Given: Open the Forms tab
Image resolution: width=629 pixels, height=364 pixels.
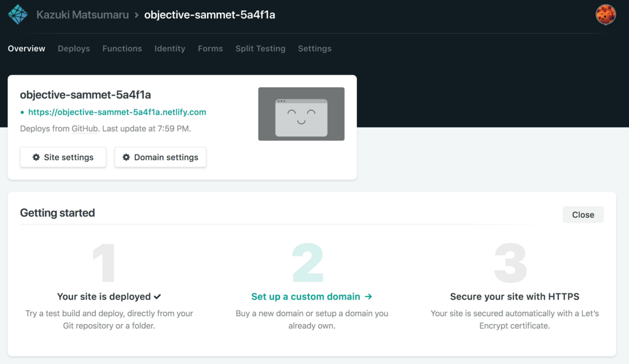Looking at the screenshot, I should (x=210, y=48).
